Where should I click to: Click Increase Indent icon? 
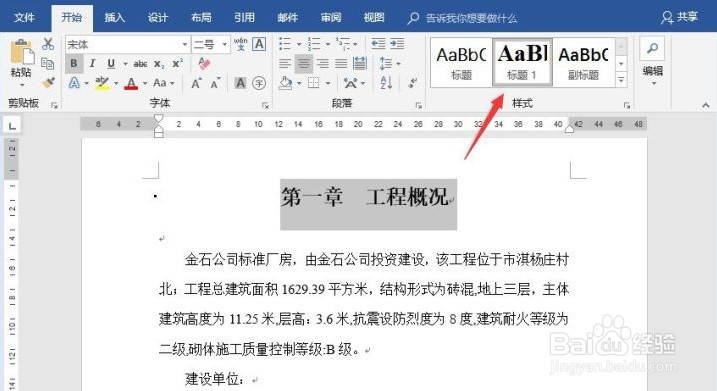tap(397, 44)
